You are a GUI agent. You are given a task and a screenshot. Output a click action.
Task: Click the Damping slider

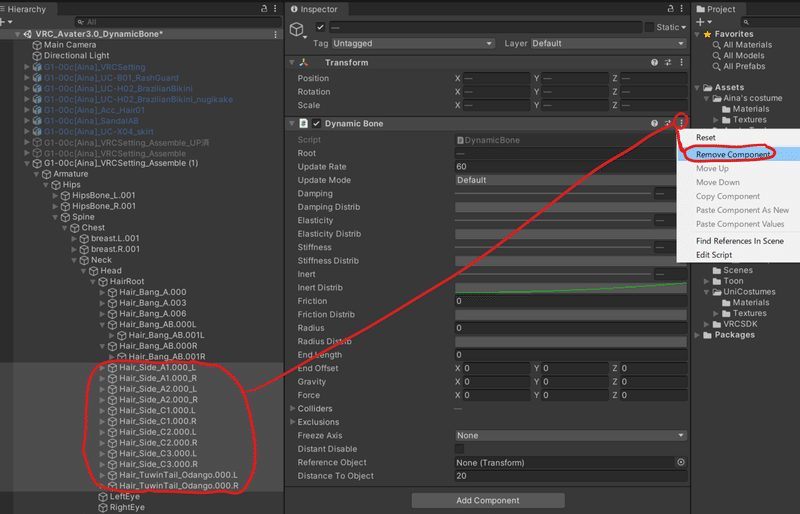coord(553,193)
